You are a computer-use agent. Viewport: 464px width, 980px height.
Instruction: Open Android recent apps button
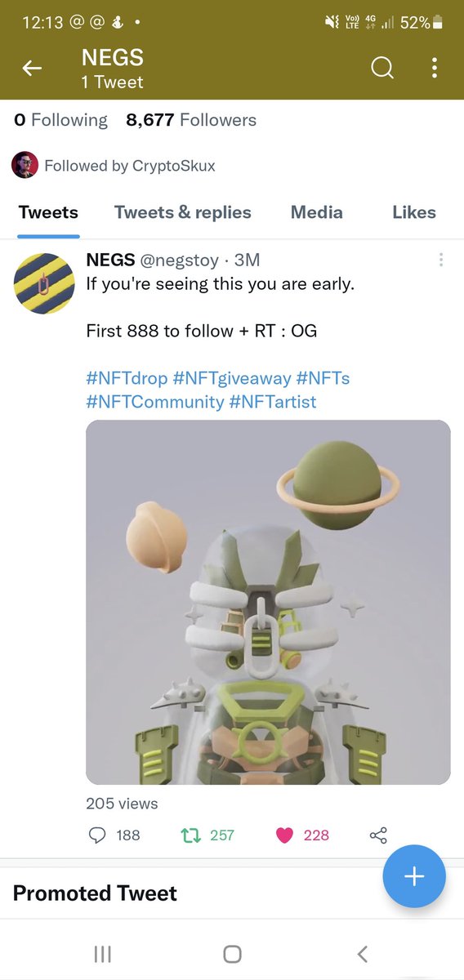tap(102, 954)
